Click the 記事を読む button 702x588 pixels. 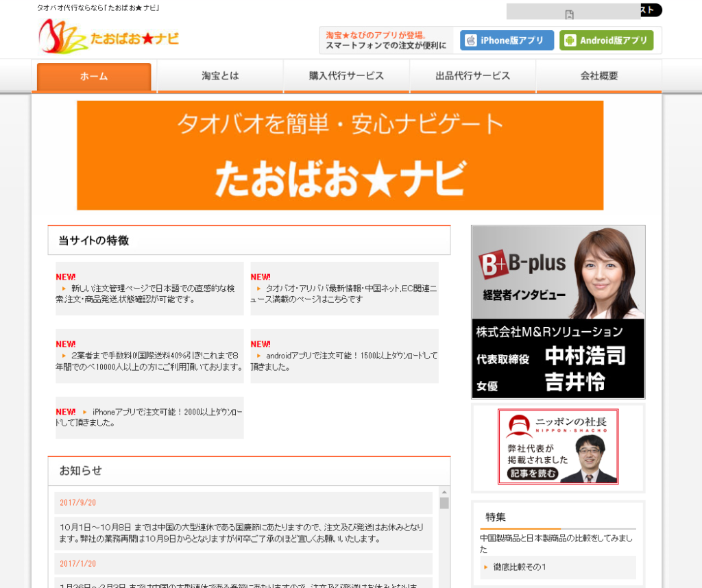click(533, 474)
